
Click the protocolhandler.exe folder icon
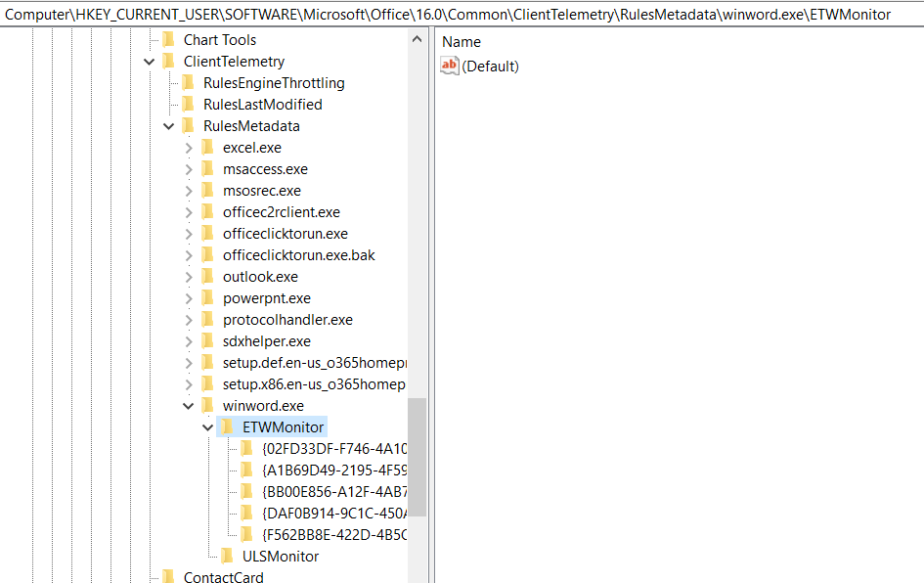point(207,320)
